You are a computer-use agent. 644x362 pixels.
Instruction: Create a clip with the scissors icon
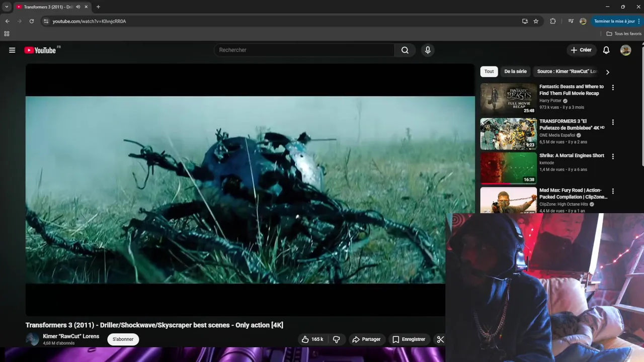(x=440, y=339)
